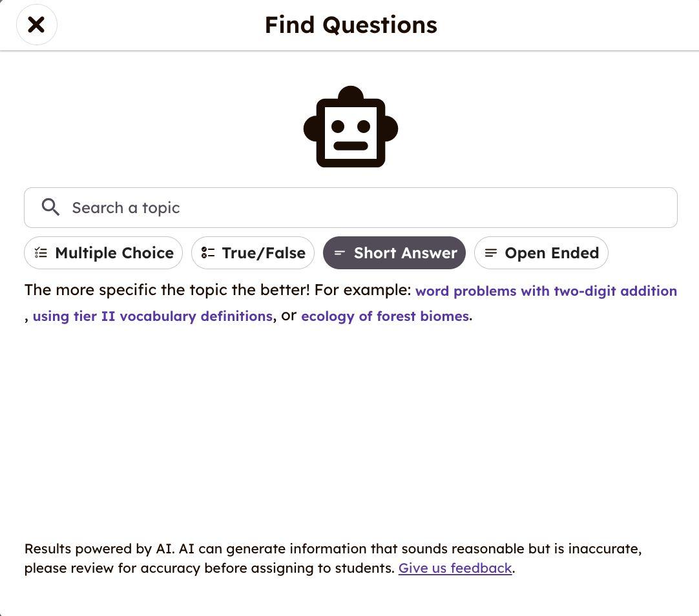
Task: Click the short lines icon in Short Answer
Action: (x=340, y=253)
